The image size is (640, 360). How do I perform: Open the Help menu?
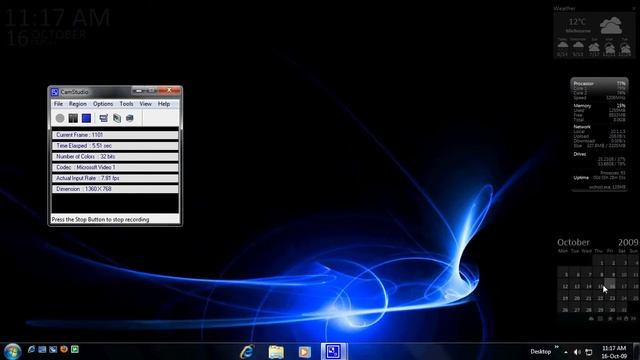point(164,104)
